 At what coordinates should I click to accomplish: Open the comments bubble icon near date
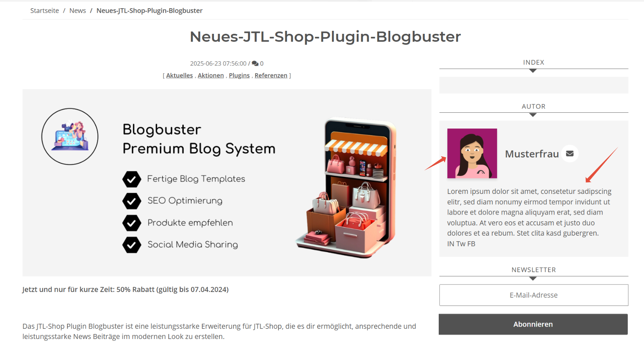pyautogui.click(x=255, y=64)
